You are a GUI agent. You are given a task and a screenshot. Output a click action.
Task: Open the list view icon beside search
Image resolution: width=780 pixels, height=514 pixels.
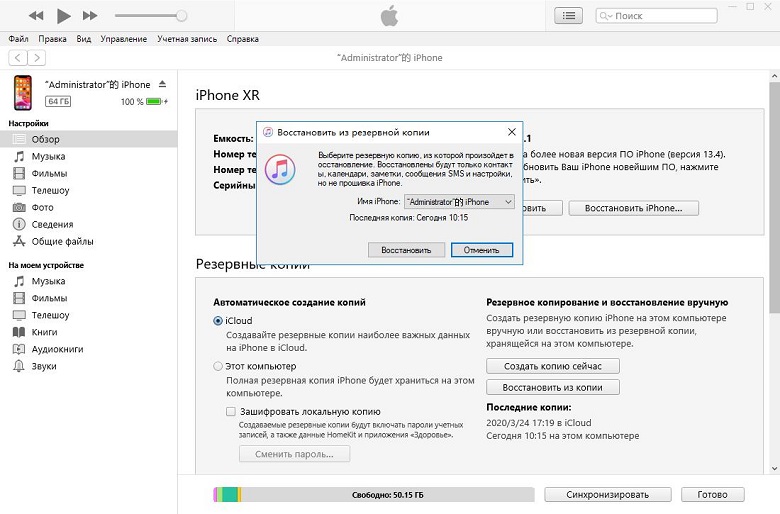tap(569, 16)
